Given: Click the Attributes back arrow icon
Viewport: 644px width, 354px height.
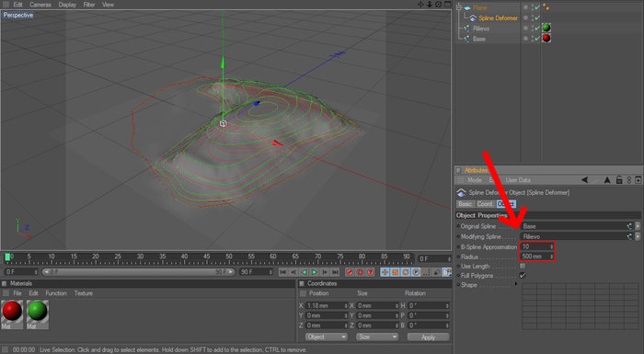Looking at the screenshot, I should [584, 180].
